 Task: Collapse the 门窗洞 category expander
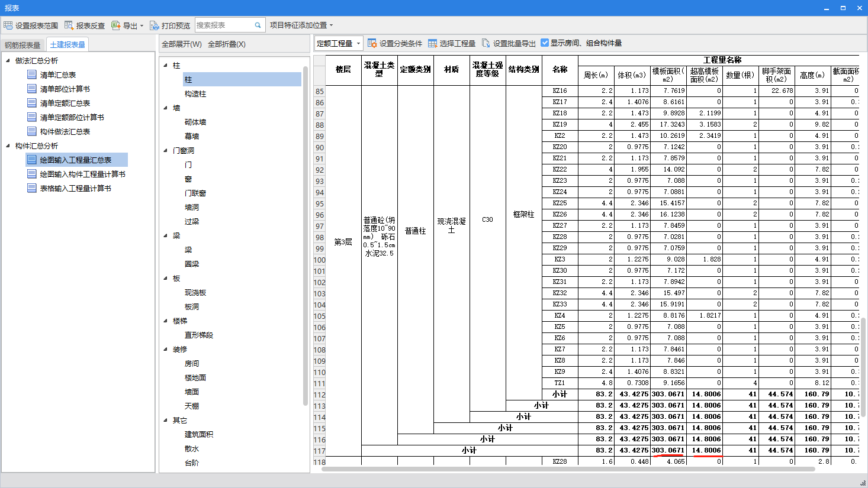pos(166,150)
